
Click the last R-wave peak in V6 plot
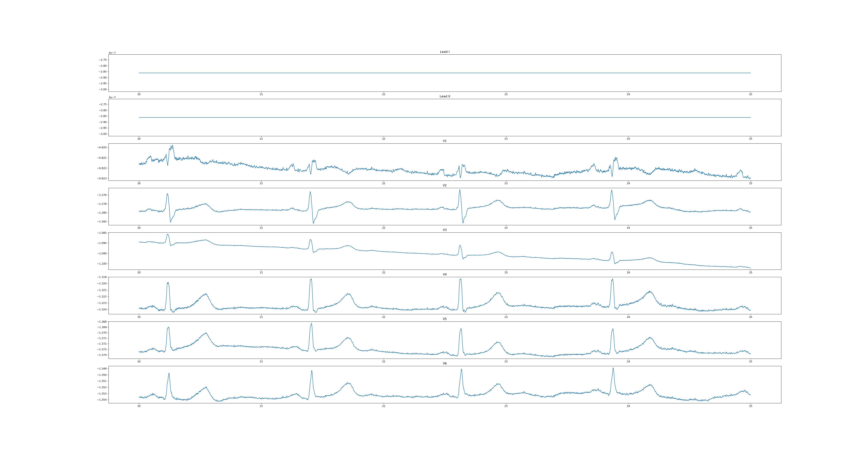click(613, 368)
